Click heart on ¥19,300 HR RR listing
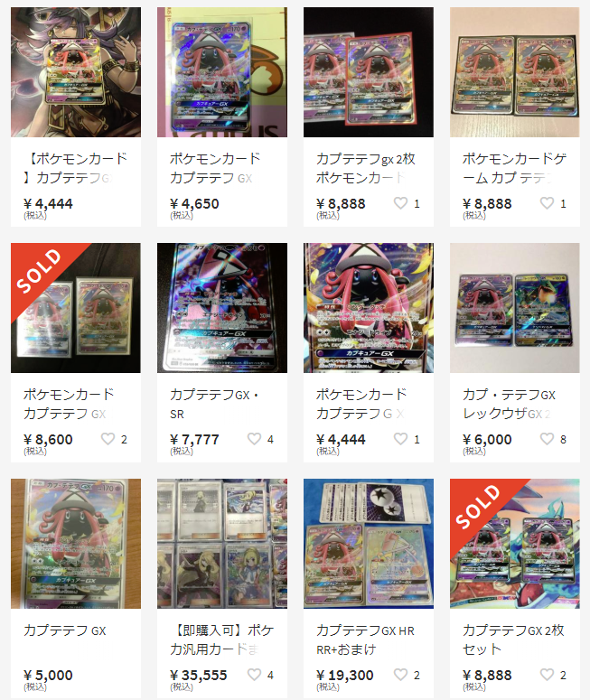 coord(400,675)
